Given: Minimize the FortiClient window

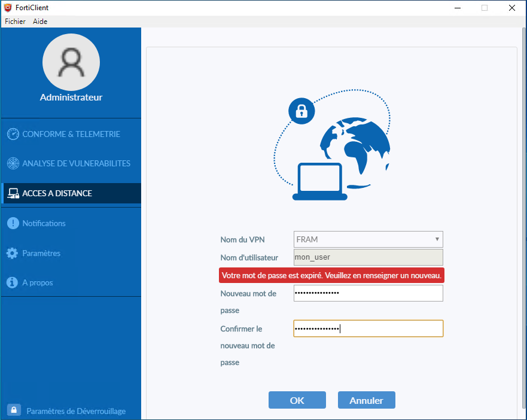Looking at the screenshot, I should [x=458, y=8].
